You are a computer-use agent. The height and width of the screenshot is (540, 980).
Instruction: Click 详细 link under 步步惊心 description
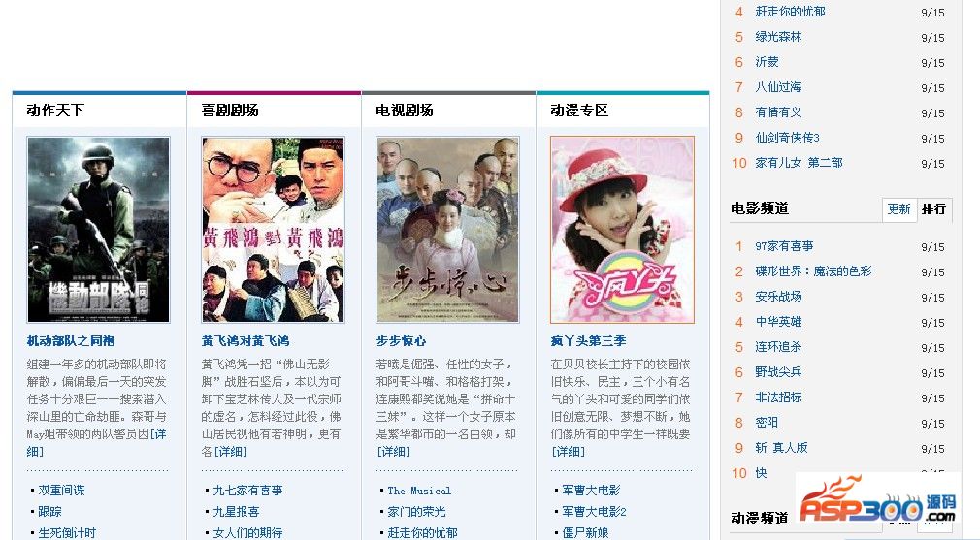click(393, 452)
